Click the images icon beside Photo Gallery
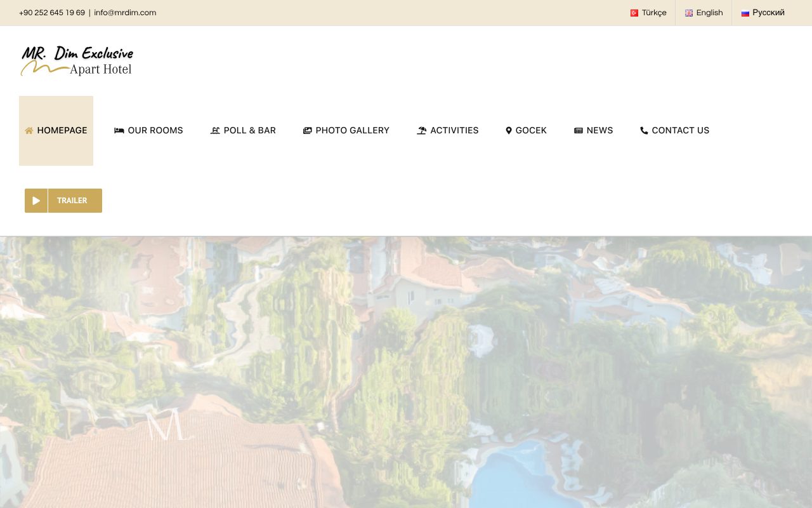The height and width of the screenshot is (508, 812). pyautogui.click(x=308, y=131)
